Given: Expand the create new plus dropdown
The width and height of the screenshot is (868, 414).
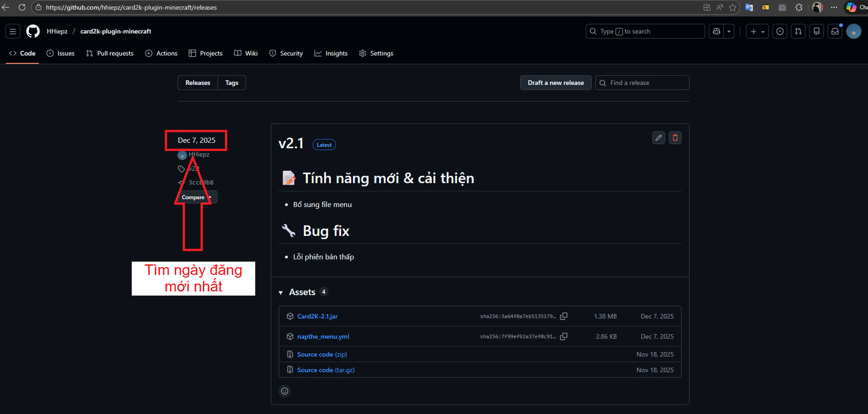Looking at the screenshot, I should (x=757, y=32).
